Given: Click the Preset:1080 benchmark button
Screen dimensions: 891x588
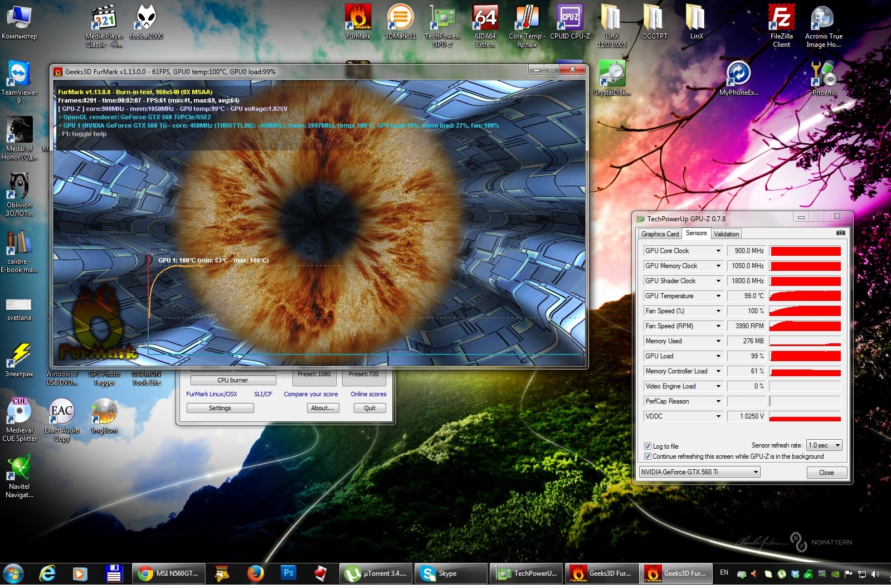Looking at the screenshot, I should [314, 377].
